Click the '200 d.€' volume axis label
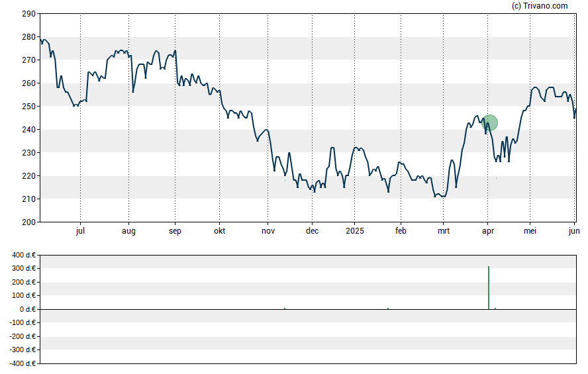 [24, 282]
